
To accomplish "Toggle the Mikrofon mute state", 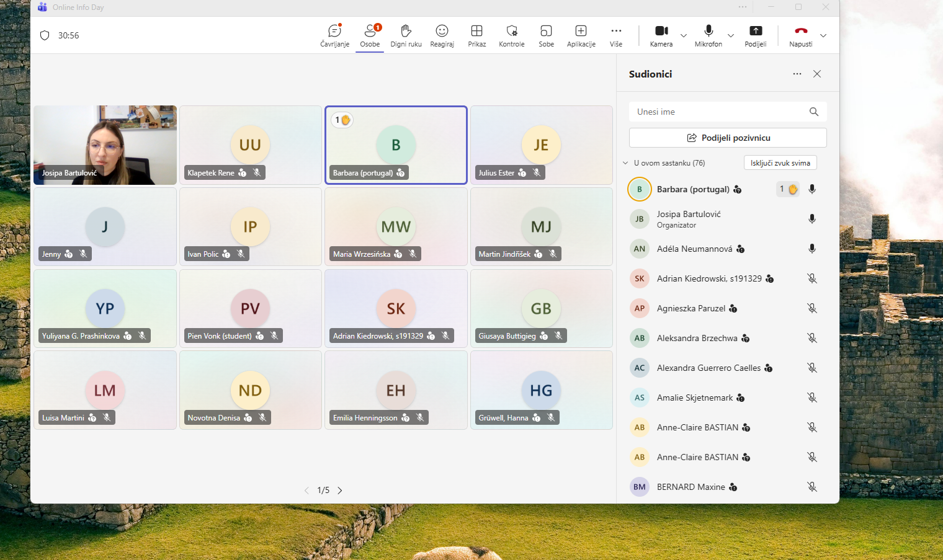I will pyautogui.click(x=708, y=35).
